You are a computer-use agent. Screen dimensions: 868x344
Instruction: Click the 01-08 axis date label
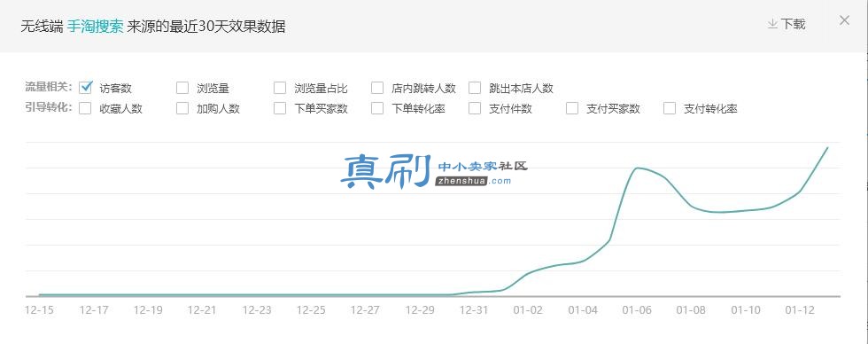[x=692, y=310]
